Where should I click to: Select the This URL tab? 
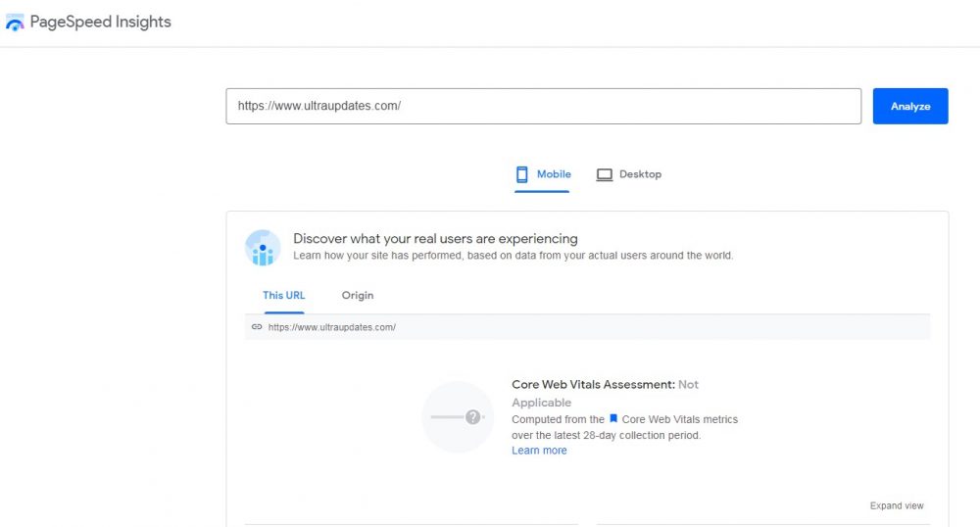tap(283, 295)
